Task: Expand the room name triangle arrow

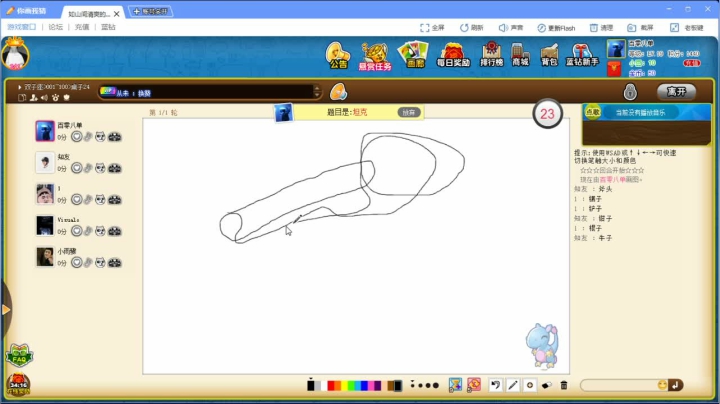Action: [20, 87]
